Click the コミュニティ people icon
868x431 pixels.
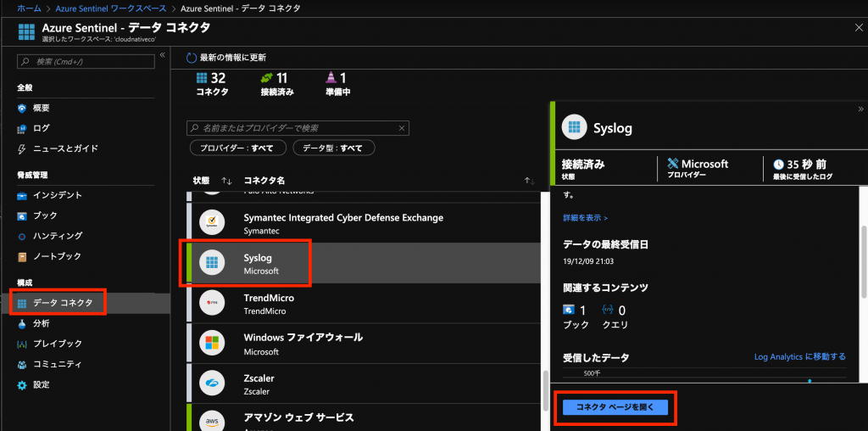22,365
